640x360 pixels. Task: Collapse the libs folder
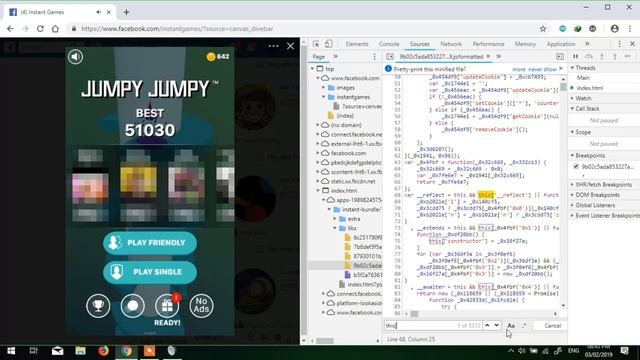point(335,228)
